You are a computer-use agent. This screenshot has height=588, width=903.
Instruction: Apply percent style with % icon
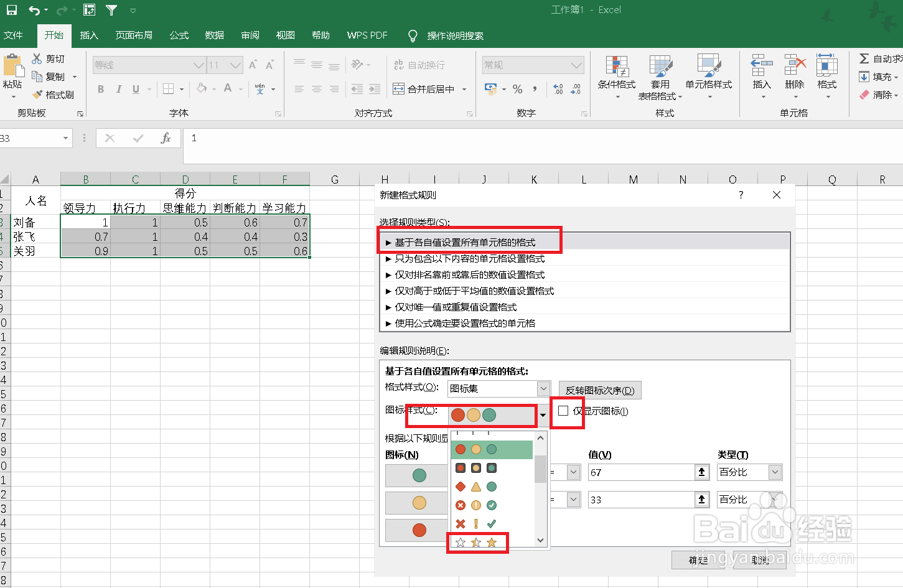517,89
